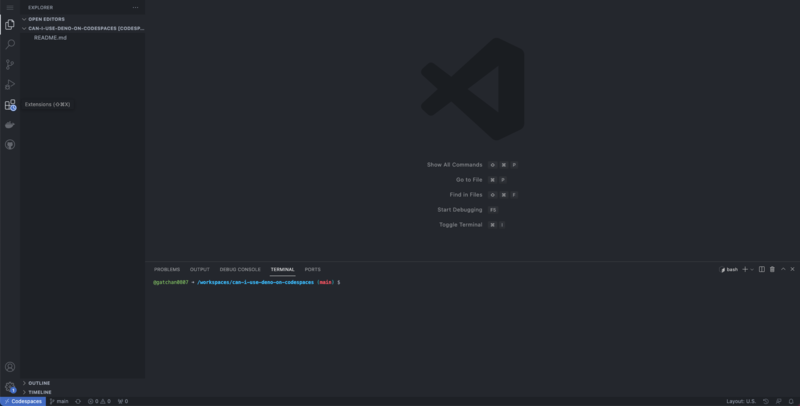Click the Codespaces remote indicator

point(23,401)
